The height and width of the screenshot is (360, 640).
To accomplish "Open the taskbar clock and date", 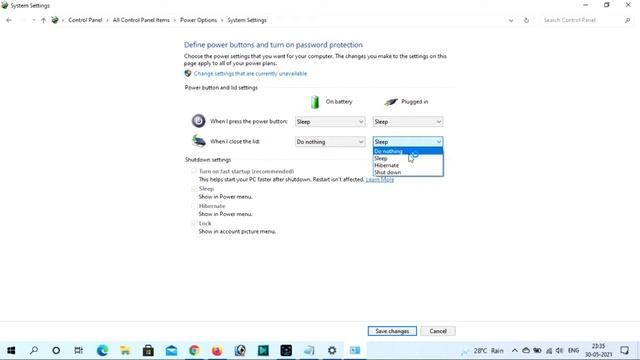I will (x=598, y=350).
